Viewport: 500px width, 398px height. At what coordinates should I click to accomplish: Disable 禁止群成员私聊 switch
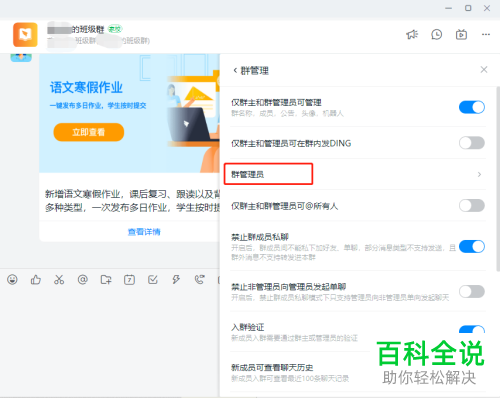pyautogui.click(x=472, y=247)
